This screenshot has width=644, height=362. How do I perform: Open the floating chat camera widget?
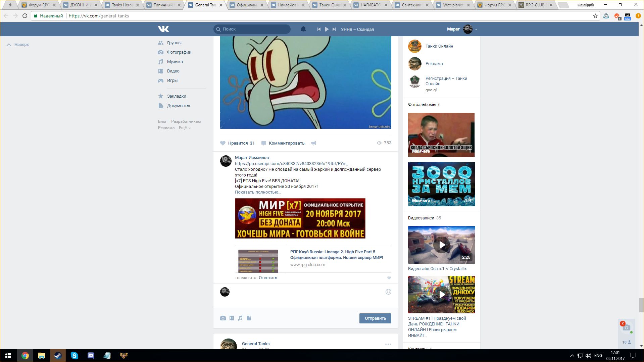click(x=626, y=328)
